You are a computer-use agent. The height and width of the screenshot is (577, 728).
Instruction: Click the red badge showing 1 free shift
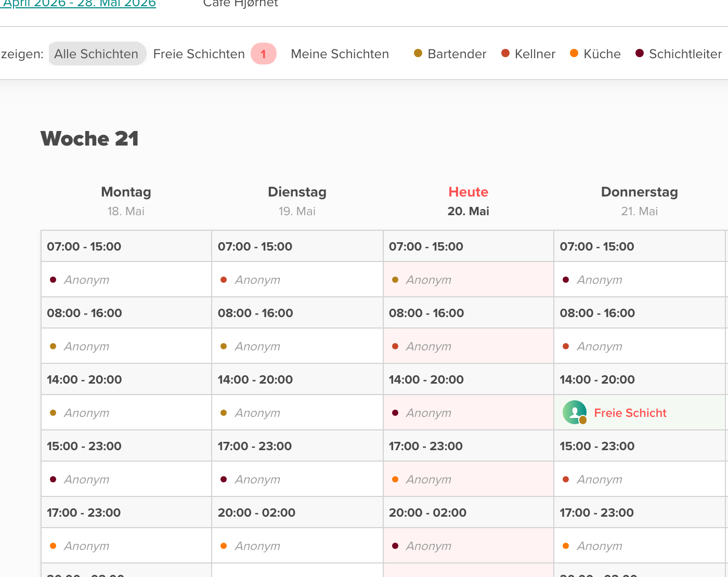[263, 54]
